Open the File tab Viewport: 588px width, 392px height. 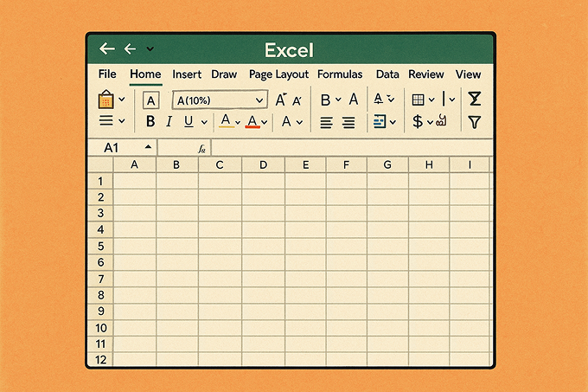[107, 74]
